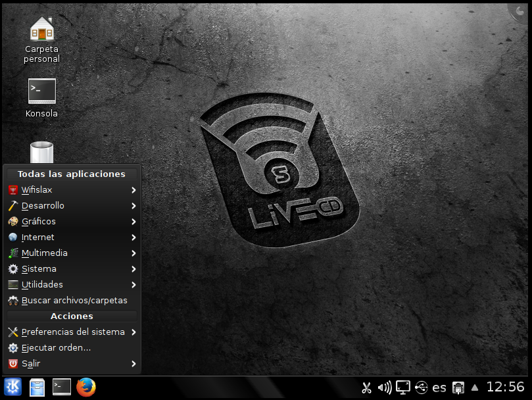The width and height of the screenshot is (532, 400).
Task: Open the trash can on the desktop
Action: (x=41, y=153)
